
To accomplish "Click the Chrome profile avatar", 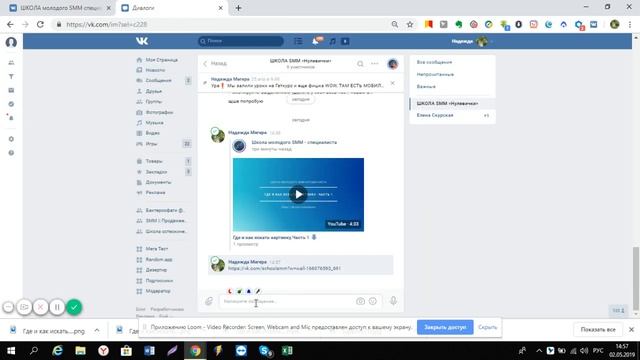I will [x=615, y=24].
